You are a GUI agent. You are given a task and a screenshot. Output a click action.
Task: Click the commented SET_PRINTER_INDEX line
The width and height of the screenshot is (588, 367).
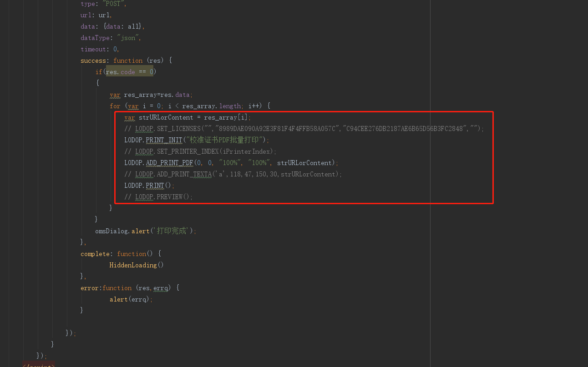tap(200, 151)
